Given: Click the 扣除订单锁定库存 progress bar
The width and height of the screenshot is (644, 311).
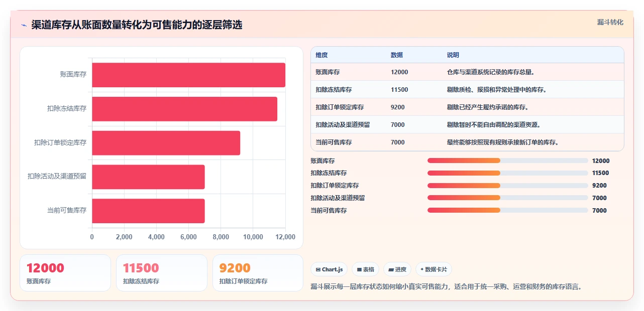Looking at the screenshot, I should pos(507,186).
